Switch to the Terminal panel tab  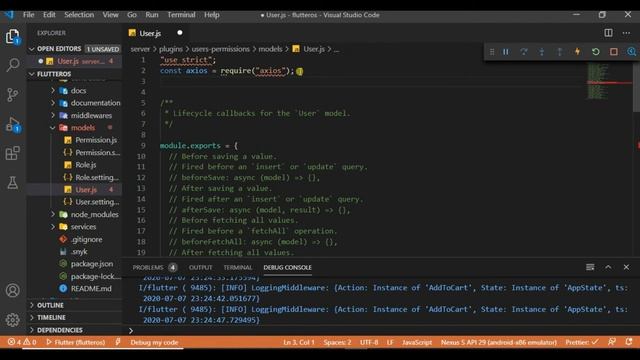pos(238,267)
